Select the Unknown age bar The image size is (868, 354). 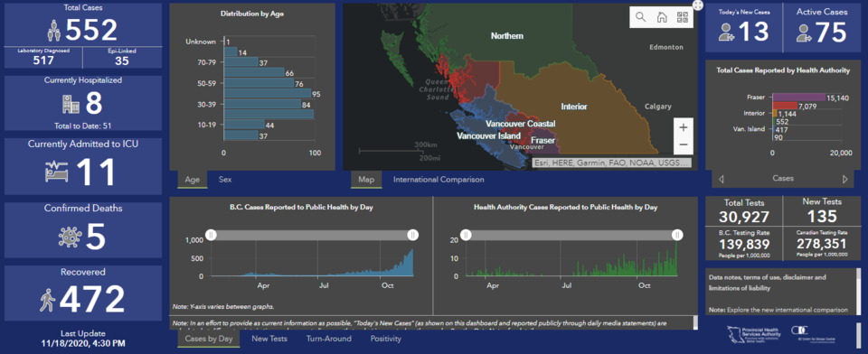pyautogui.click(x=225, y=42)
